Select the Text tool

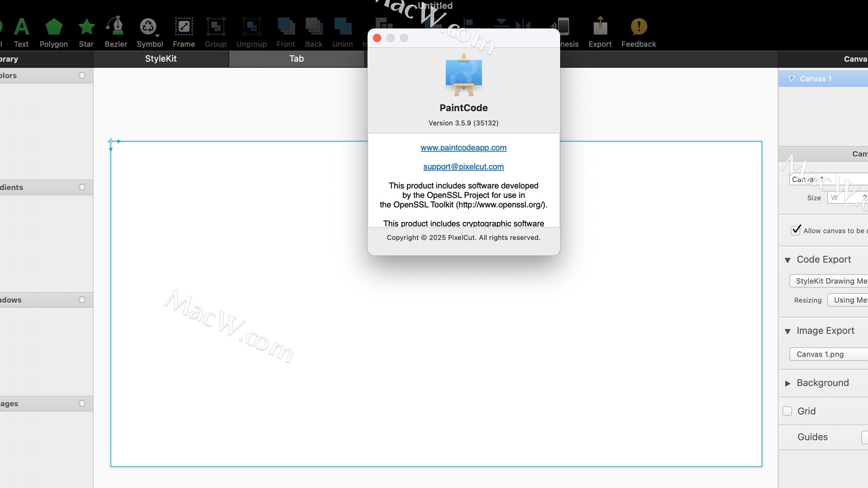click(x=21, y=33)
